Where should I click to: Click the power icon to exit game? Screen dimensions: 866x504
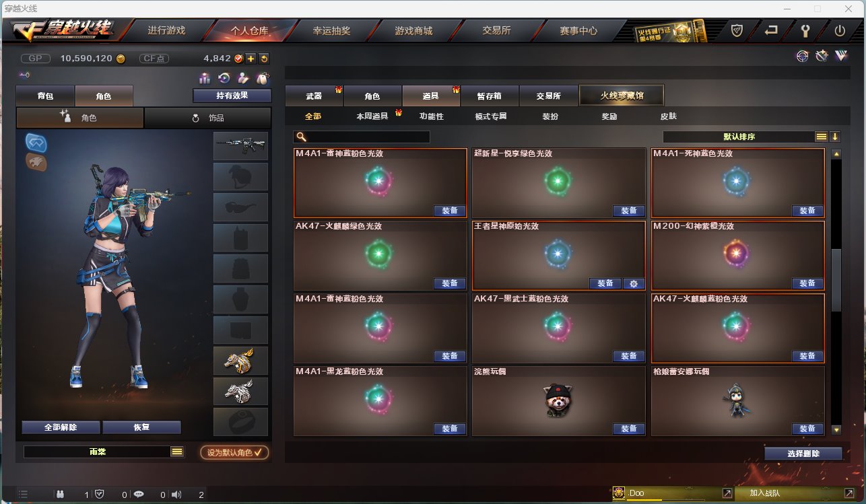(x=840, y=30)
